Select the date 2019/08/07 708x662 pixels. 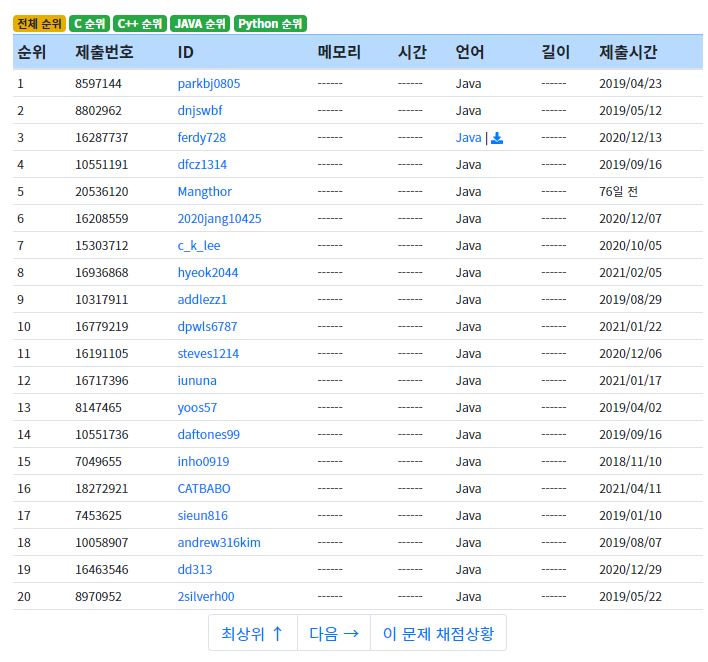coord(630,543)
